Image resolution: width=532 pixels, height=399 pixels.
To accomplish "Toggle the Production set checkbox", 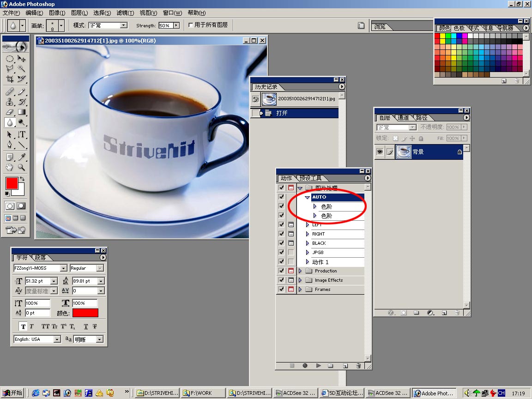I will point(281,271).
